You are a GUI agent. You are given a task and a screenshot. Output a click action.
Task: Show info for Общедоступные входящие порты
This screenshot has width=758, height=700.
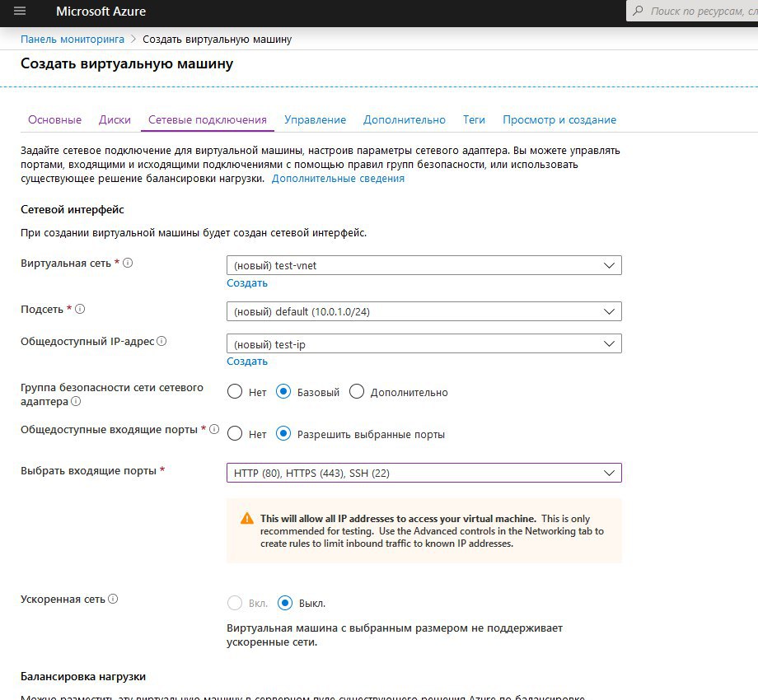(214, 429)
